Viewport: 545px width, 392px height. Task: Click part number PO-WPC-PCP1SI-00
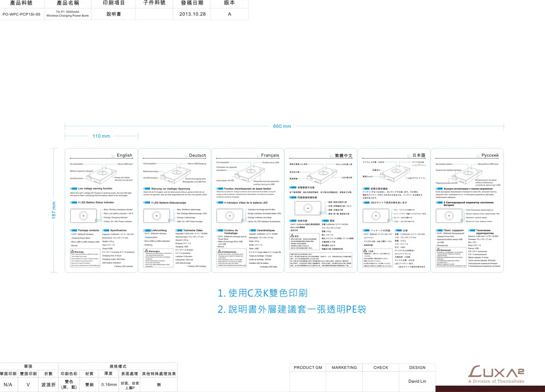[21, 14]
